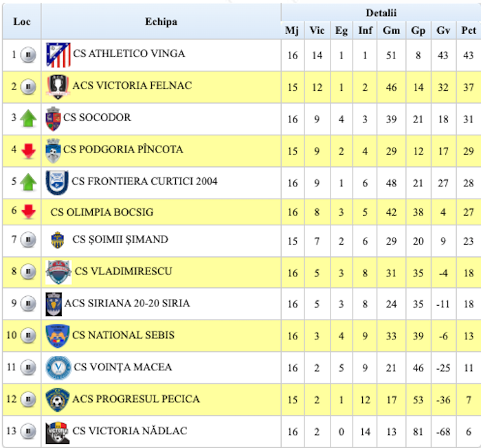The width and height of the screenshot is (481, 448).
Task: Click the Loc column header
Action: [21, 21]
